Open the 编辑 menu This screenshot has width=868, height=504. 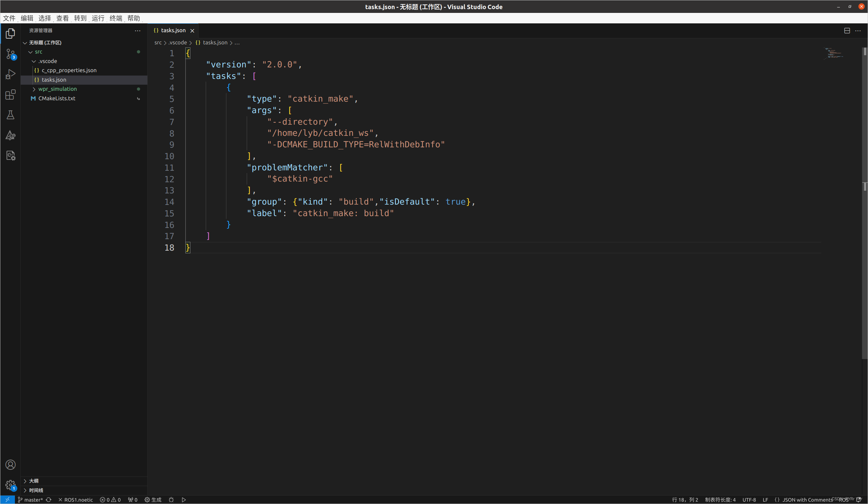(27, 18)
